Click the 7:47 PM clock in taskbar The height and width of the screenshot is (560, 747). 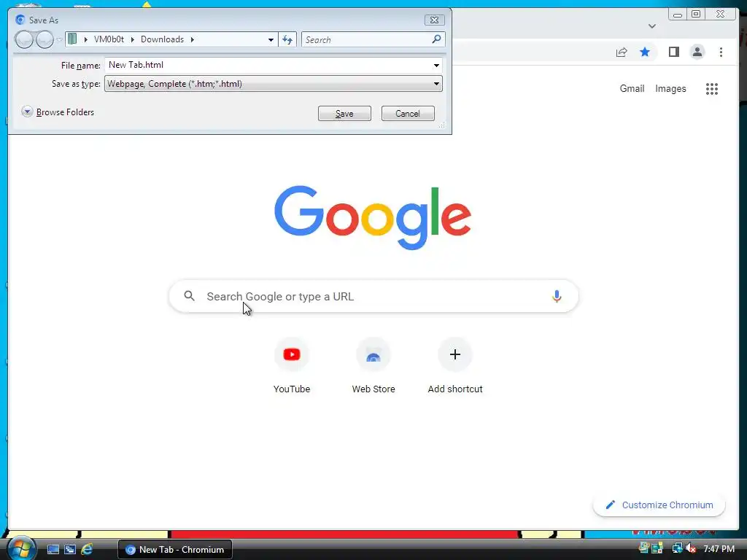[x=719, y=549]
